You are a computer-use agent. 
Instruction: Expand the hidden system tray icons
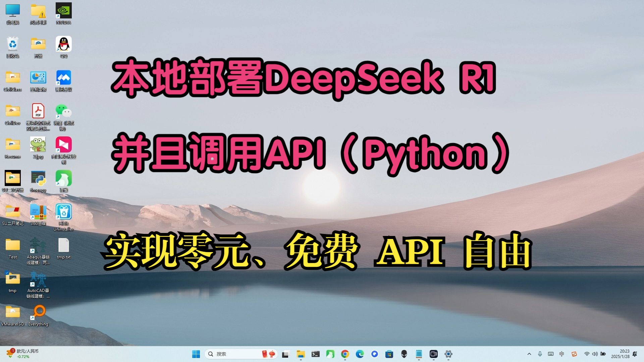529,354
